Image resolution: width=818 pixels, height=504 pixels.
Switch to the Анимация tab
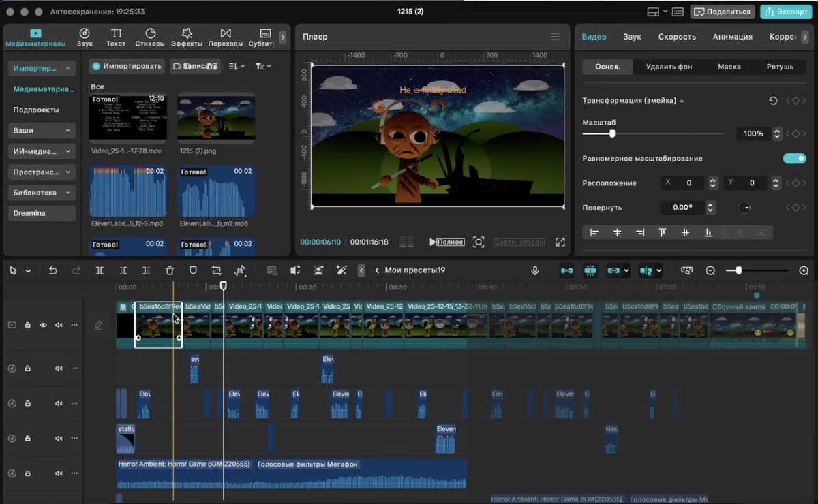732,37
